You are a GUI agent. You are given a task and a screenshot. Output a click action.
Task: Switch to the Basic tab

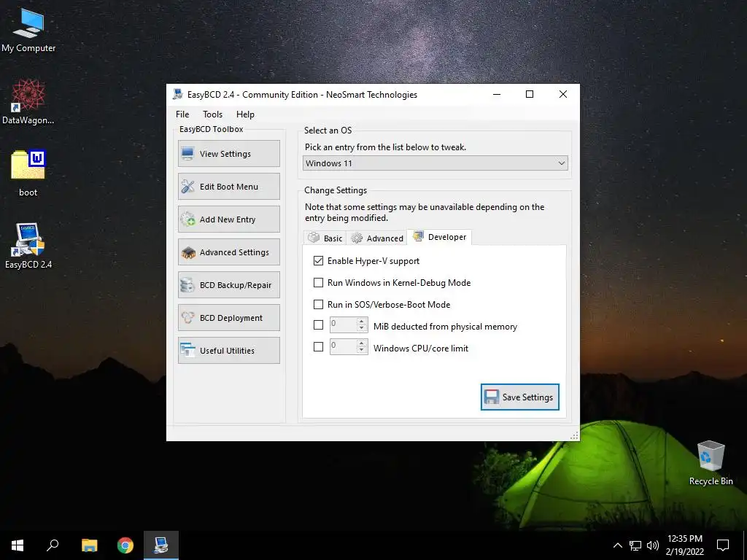coord(325,238)
